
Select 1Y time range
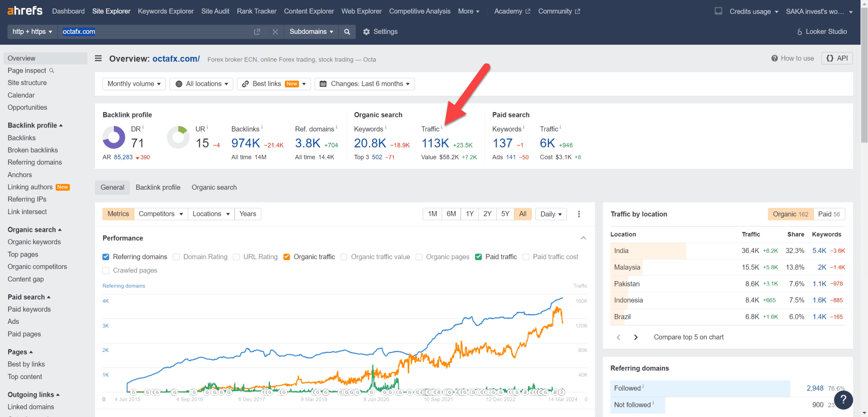470,214
